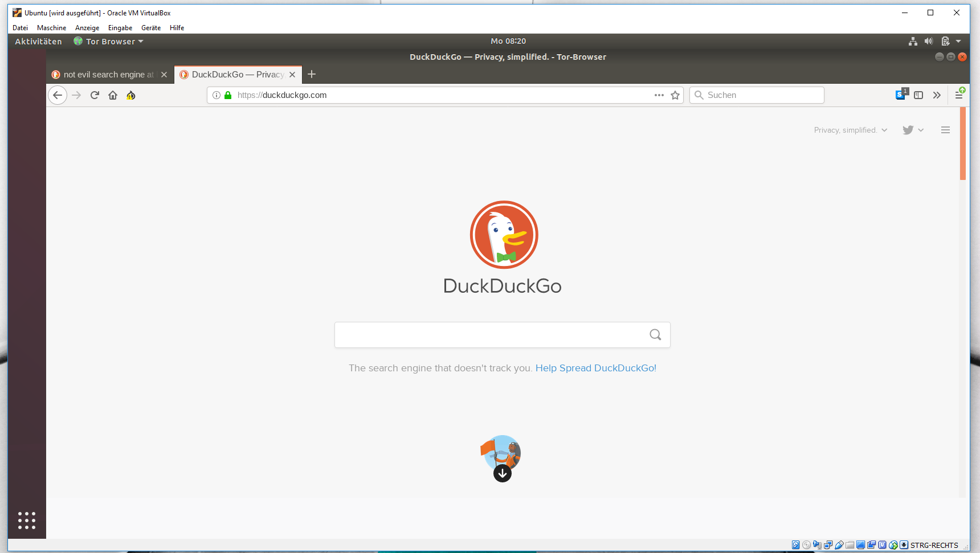Click the hard disk activity icon in VirtualBox status bar
980x553 pixels.
(796, 545)
